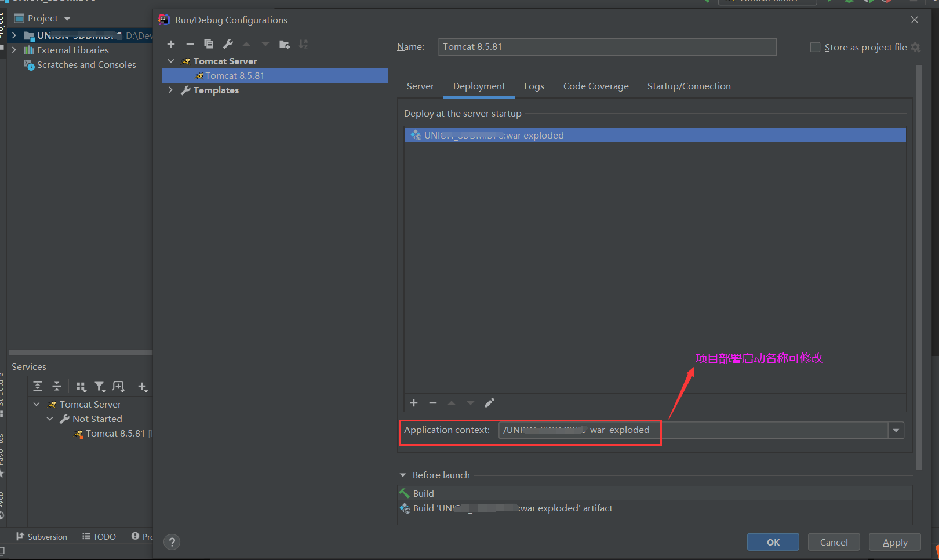Open the TODO tool window
The width and height of the screenshot is (939, 560).
99,537
